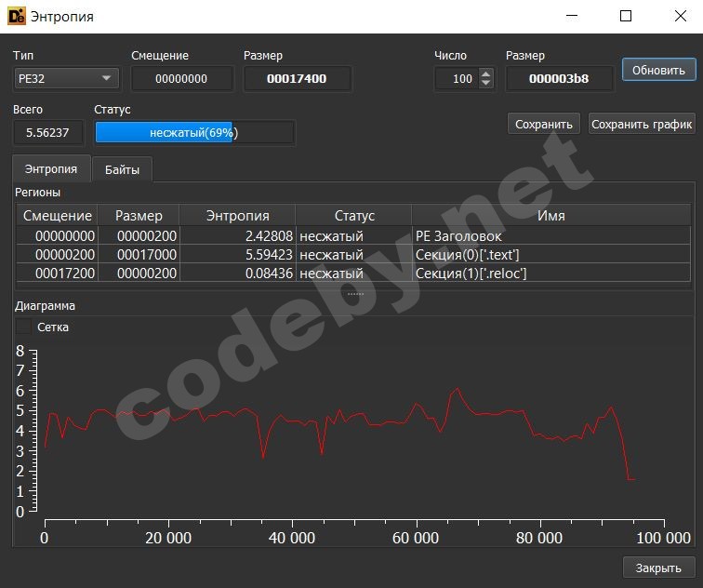Open the PE32 type dropdown
The width and height of the screenshot is (703, 588).
point(67,79)
